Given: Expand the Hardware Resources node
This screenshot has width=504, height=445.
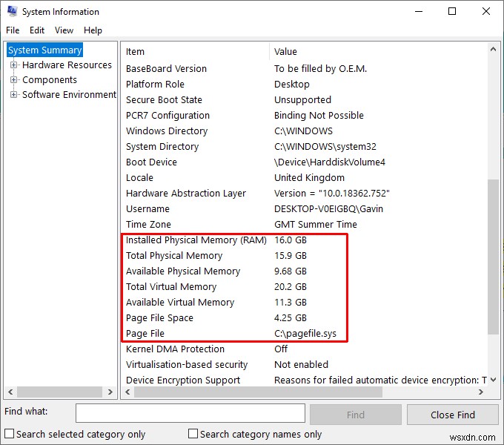Looking at the screenshot, I should 13,65.
